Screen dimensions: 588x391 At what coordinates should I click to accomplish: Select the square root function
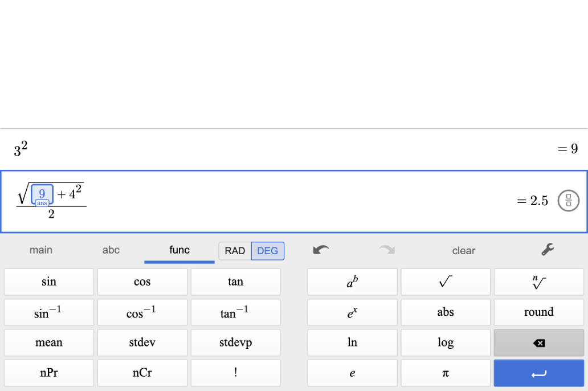pos(445,282)
